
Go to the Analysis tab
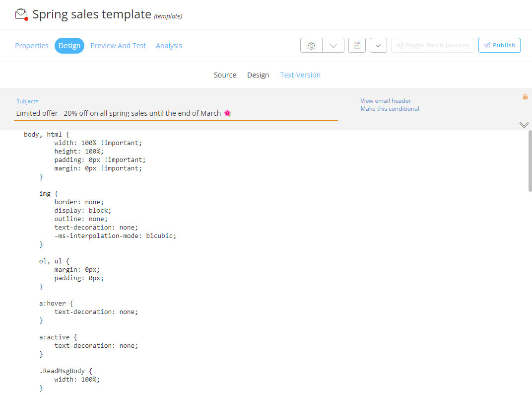(x=169, y=46)
